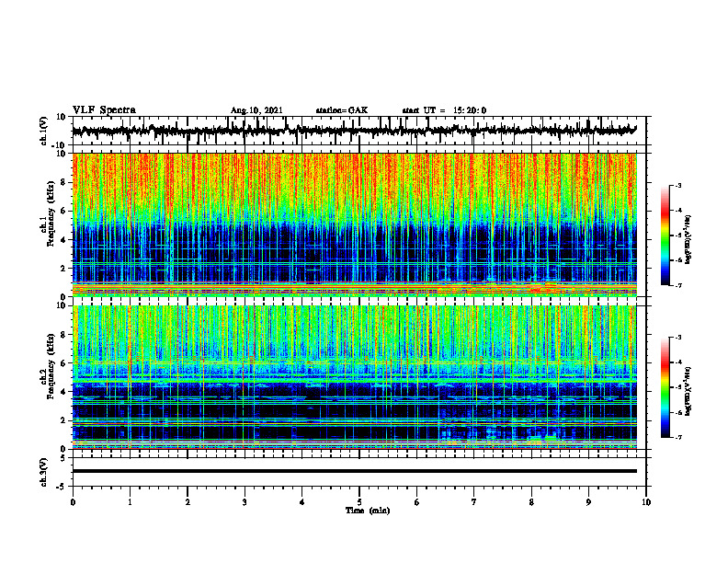Click the "4" tick on the ch.1 frequency axis
Image resolution: width=728 pixels, height=563 pixels.
click(64, 240)
